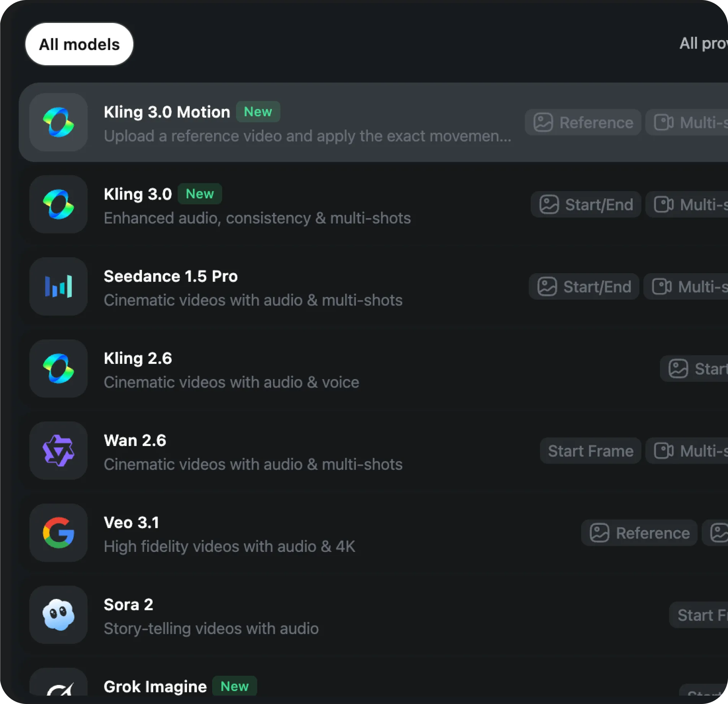
Task: Click the Start/End tag on Kling 3.0
Action: click(x=586, y=204)
